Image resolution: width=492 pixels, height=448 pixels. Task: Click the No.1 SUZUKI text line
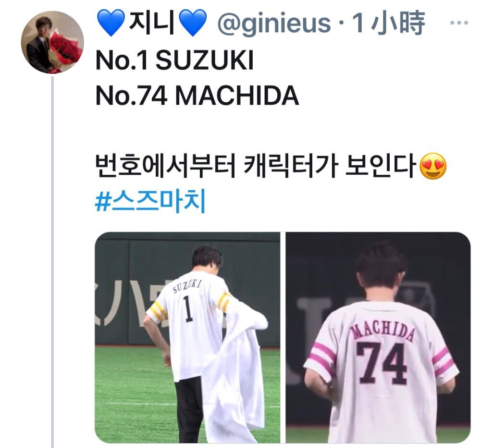click(174, 60)
